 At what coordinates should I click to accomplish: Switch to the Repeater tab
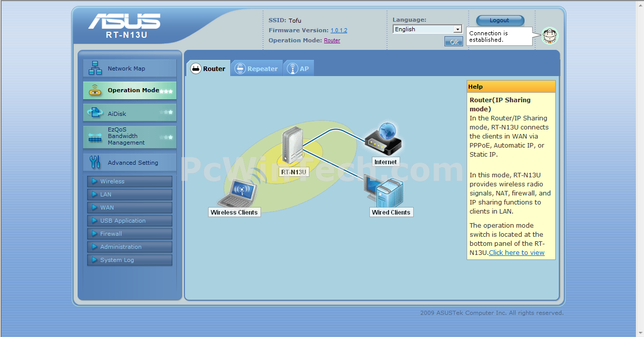click(256, 69)
